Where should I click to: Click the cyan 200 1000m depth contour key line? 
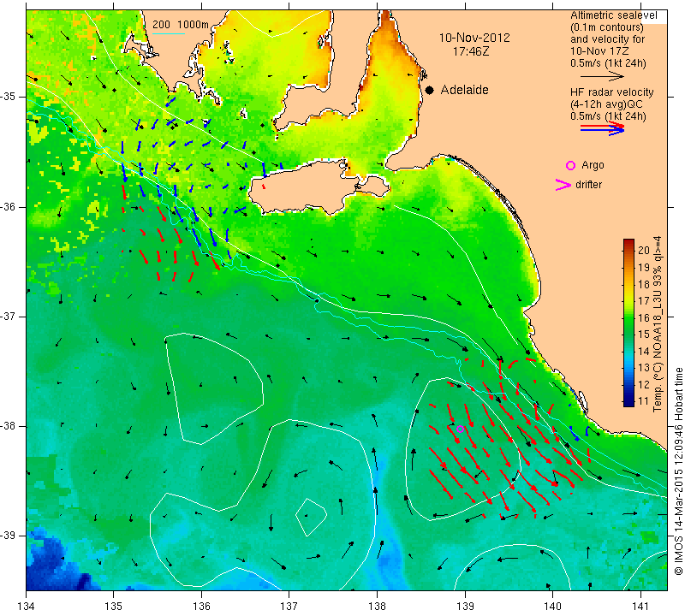tap(169, 33)
